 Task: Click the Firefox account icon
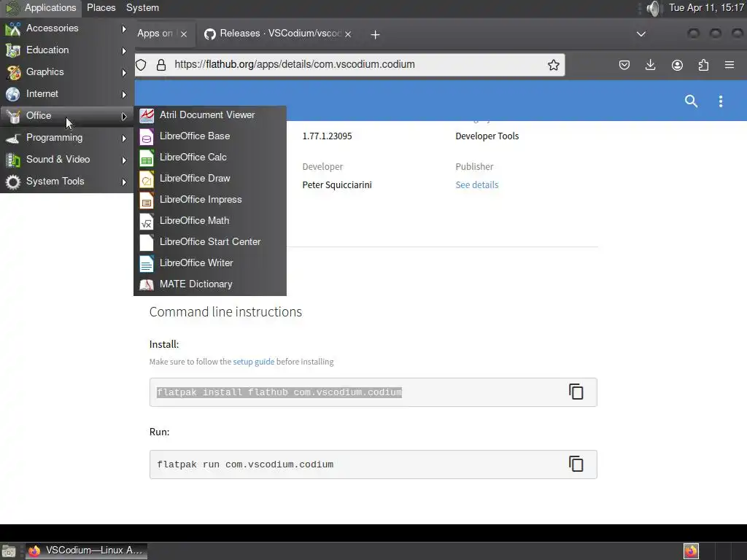[677, 65]
